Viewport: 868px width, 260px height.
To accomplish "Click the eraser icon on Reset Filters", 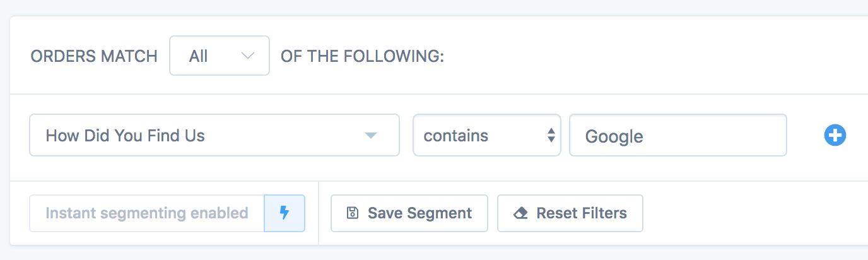I will tap(520, 213).
